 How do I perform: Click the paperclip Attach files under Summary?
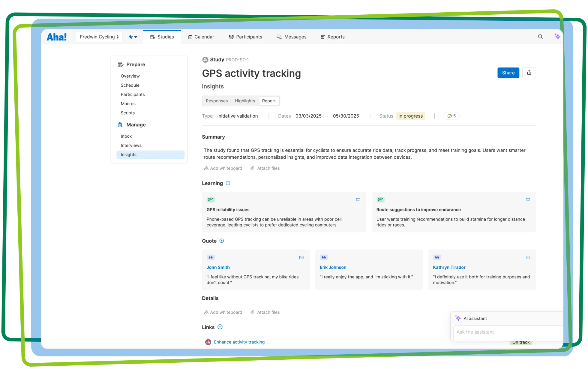(x=265, y=168)
